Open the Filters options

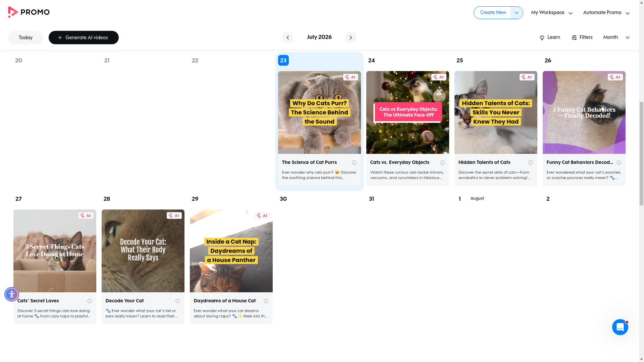point(582,38)
